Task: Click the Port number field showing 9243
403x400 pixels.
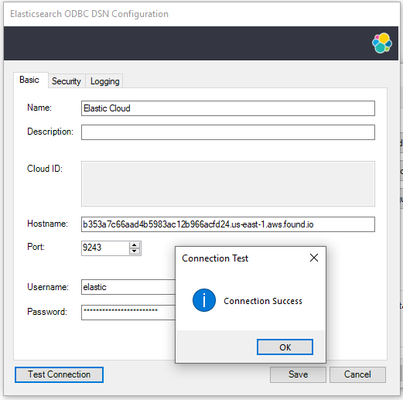Action: (105, 248)
